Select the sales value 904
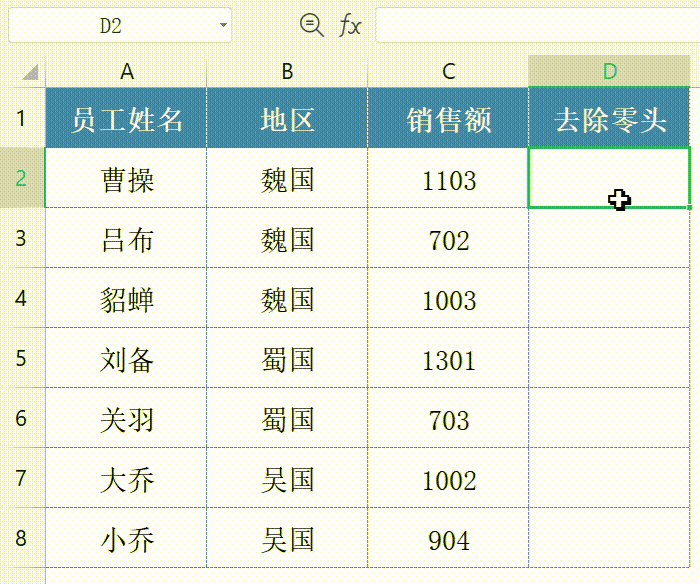700x584 pixels. click(448, 538)
